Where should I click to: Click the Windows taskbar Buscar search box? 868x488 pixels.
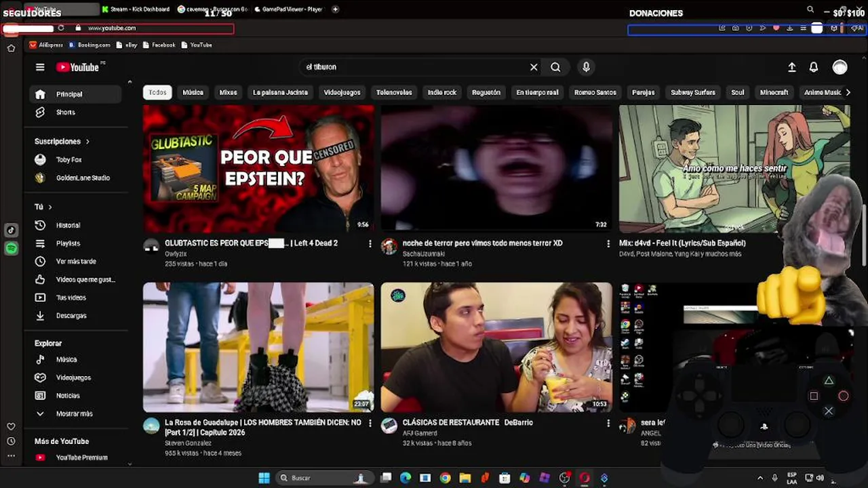click(x=325, y=478)
